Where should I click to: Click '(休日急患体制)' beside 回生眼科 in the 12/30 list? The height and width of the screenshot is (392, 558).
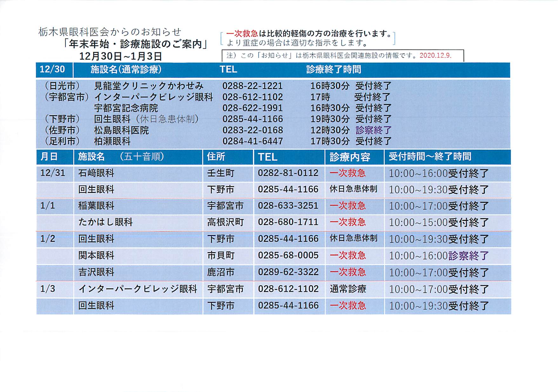[167, 119]
